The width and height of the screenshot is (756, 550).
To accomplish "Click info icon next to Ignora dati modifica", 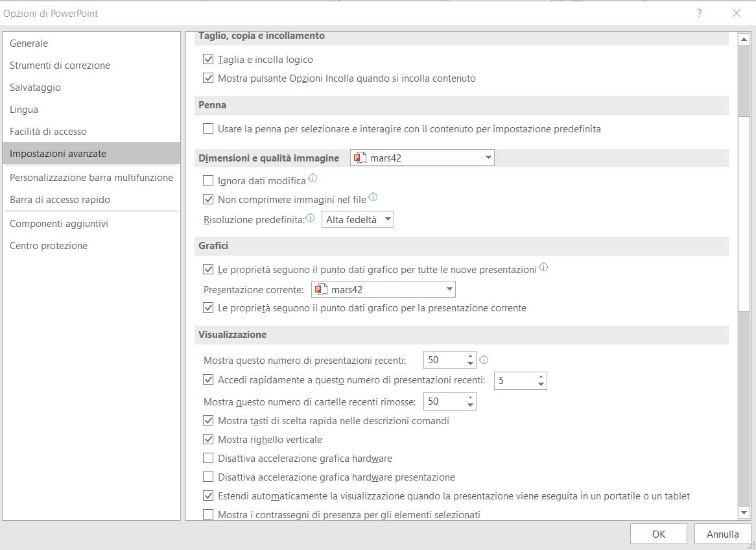I will coord(313,178).
